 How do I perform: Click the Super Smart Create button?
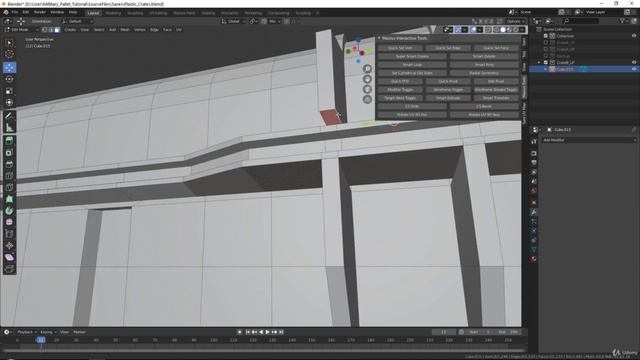(412, 56)
